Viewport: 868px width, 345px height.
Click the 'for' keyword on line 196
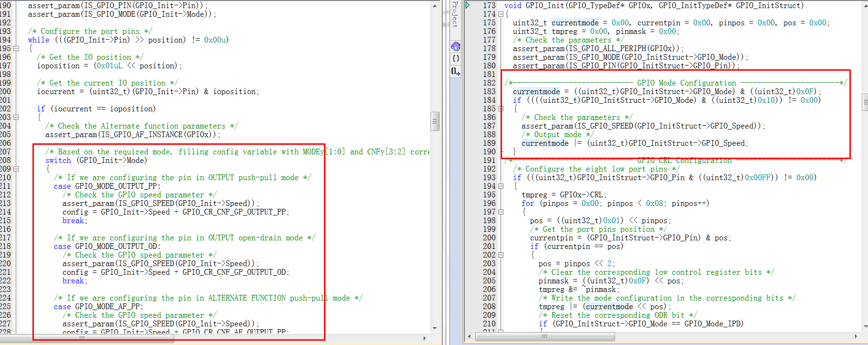(528, 204)
